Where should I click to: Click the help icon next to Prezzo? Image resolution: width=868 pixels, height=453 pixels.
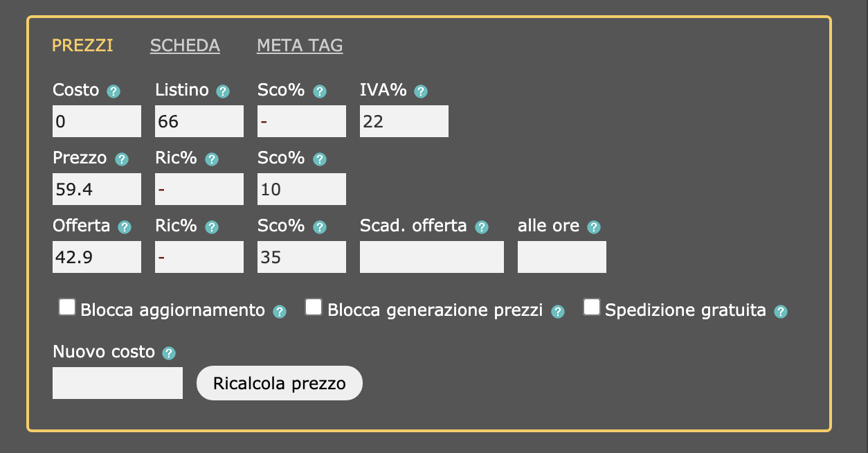point(122,159)
